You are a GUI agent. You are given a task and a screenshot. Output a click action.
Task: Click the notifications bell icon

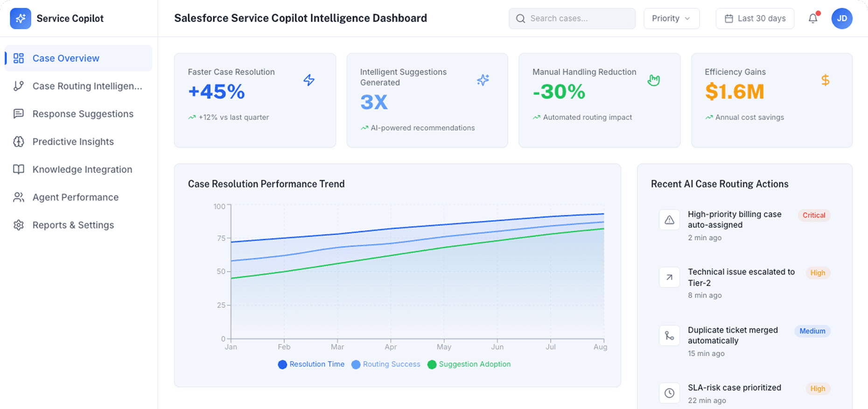[813, 18]
